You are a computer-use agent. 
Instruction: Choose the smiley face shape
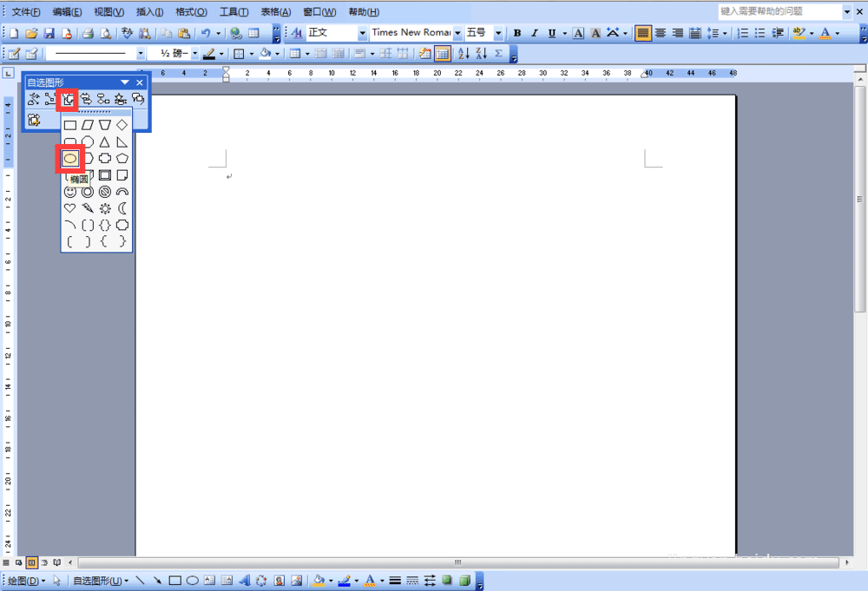coord(69,192)
